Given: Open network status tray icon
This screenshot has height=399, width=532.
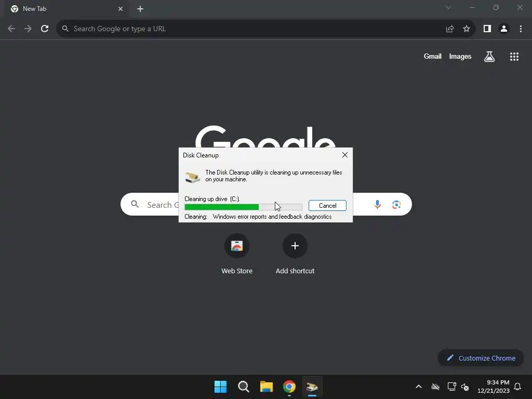Looking at the screenshot, I should 451,387.
